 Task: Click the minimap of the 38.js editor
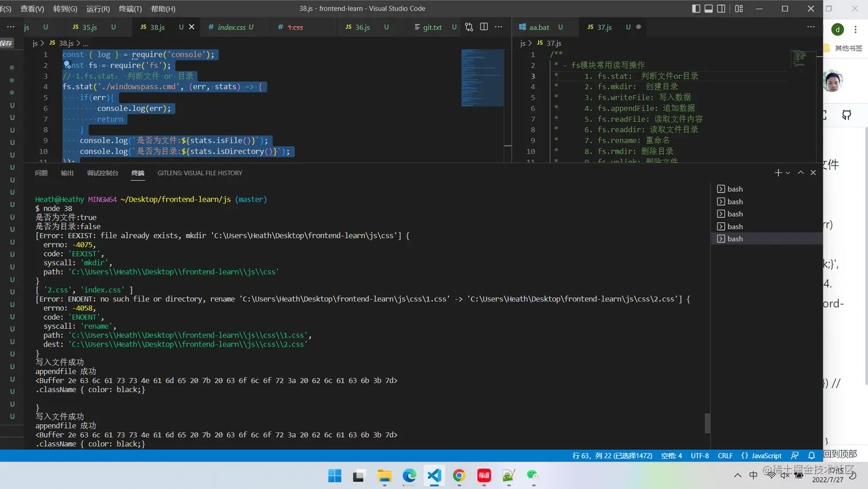[482, 78]
